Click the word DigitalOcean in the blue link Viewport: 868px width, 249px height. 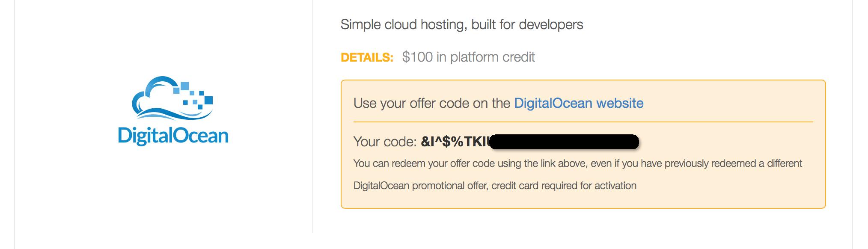click(553, 103)
